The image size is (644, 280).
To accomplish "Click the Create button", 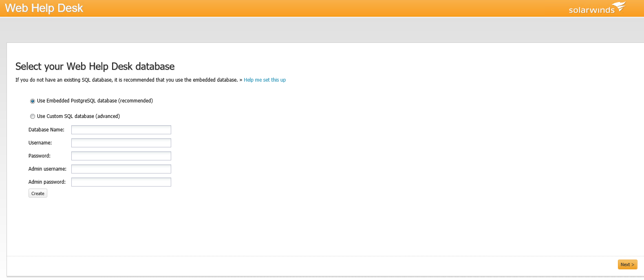I will pyautogui.click(x=38, y=193).
